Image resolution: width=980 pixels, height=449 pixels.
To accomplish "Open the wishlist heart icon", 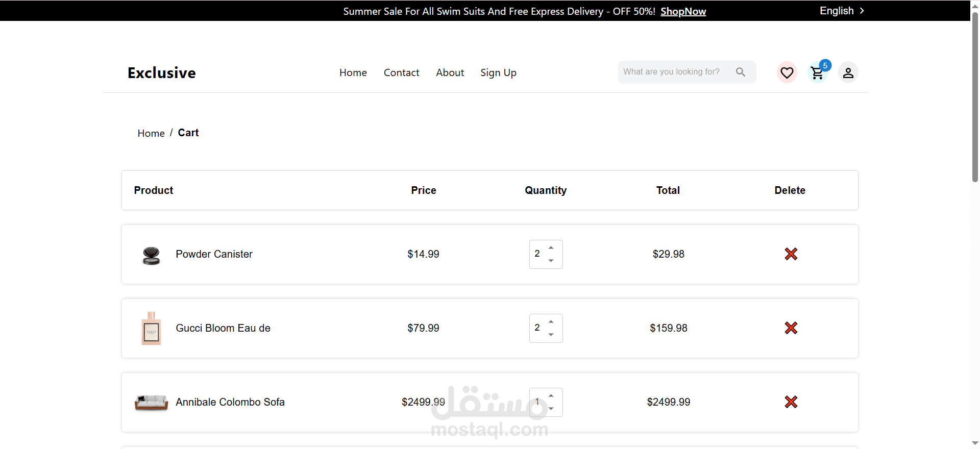I will [787, 72].
